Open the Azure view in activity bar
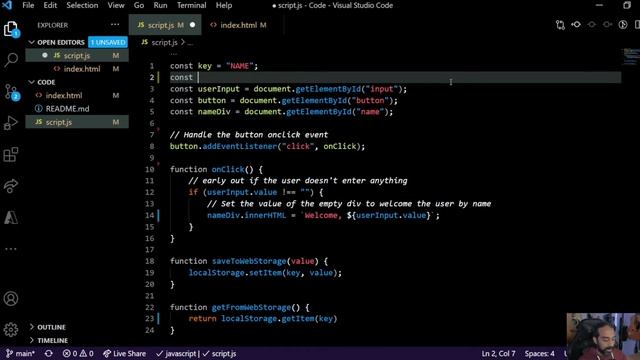Viewport: 640px width, 360px height. coord(11,217)
